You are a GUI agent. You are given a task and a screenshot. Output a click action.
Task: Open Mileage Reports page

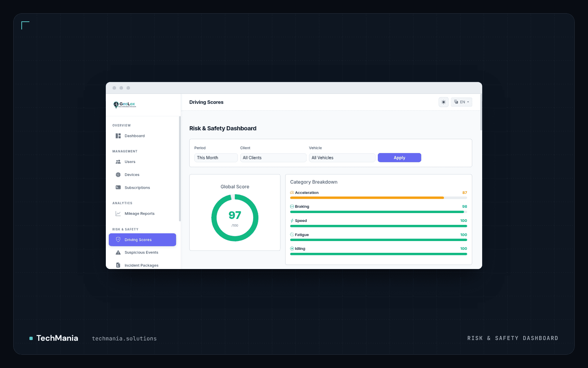tap(142, 213)
